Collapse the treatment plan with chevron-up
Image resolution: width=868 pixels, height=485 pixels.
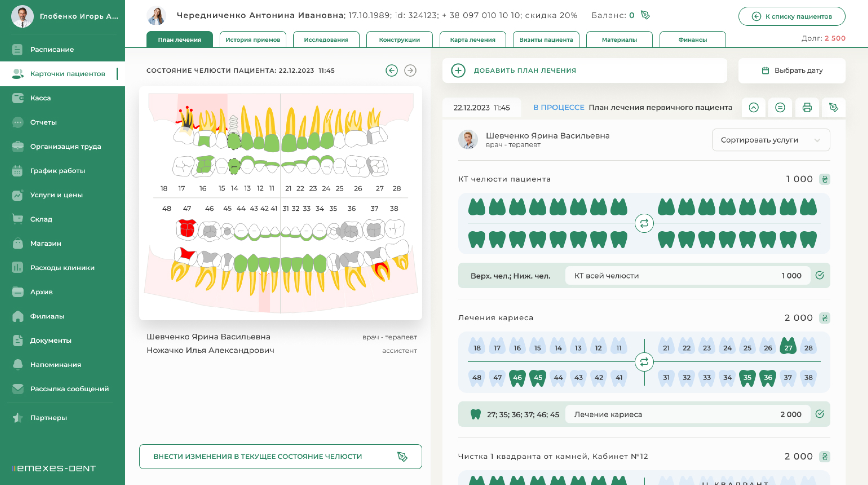coord(754,107)
